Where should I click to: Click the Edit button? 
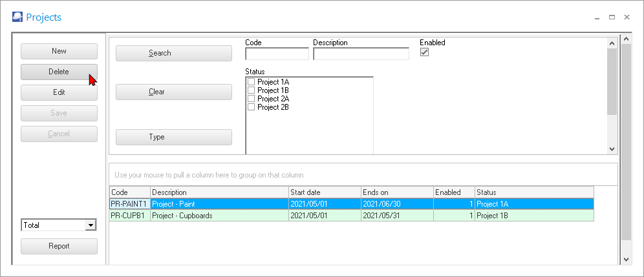pyautogui.click(x=59, y=92)
